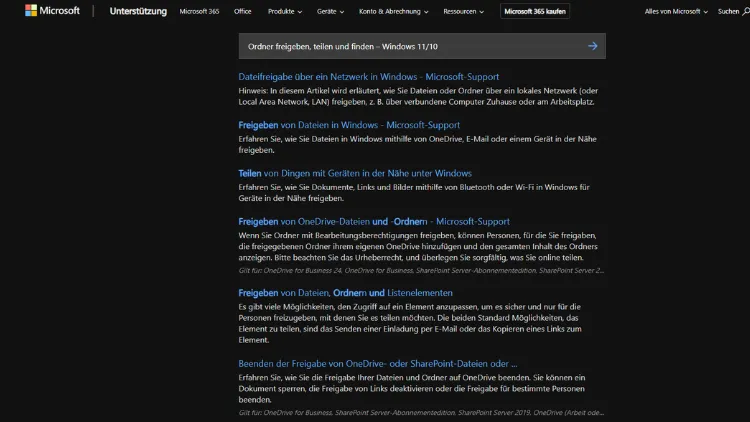This screenshot has width=750, height=422.
Task: Open Dateifreigabe über ein Netzwerk in Windows result
Action: (369, 77)
